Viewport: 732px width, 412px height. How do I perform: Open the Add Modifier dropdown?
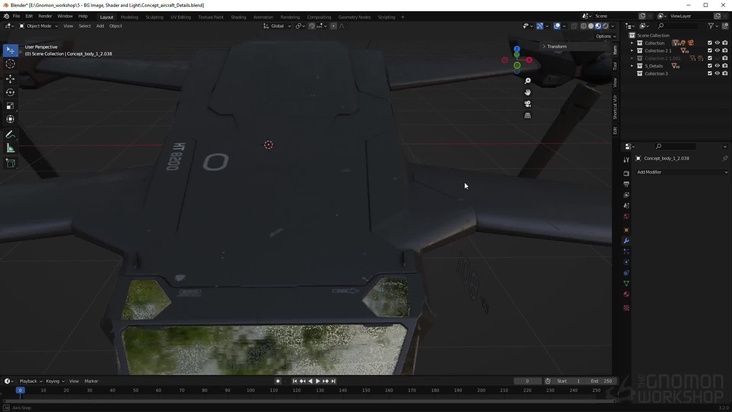point(682,172)
